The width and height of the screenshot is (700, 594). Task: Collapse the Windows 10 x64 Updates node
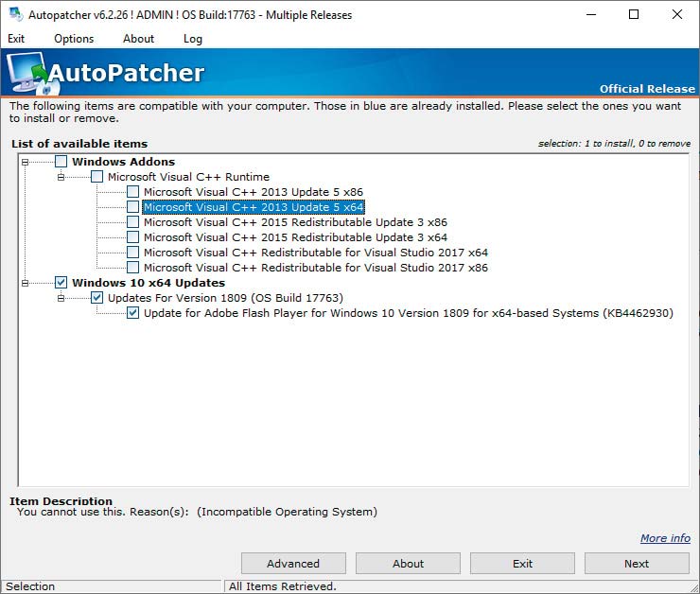(x=25, y=283)
